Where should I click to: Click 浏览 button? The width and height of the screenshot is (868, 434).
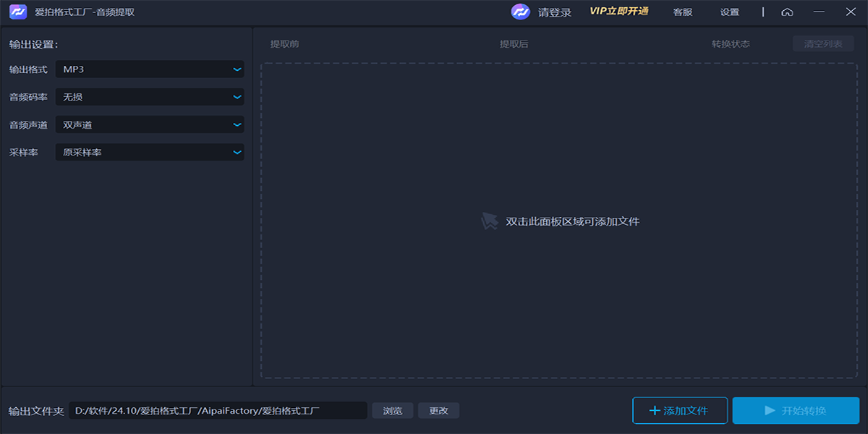pos(393,411)
